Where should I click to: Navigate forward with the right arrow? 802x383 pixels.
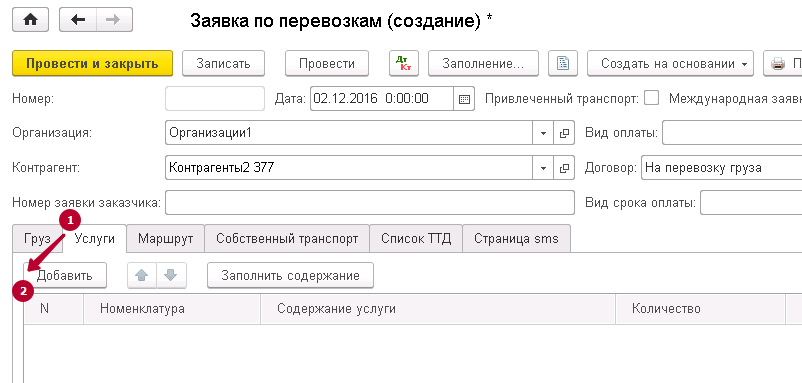114,20
